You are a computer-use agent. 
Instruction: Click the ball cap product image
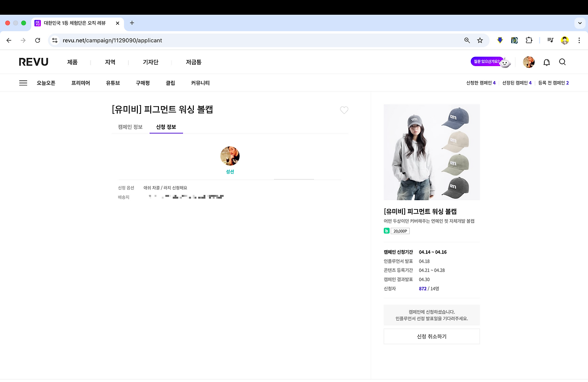click(431, 152)
